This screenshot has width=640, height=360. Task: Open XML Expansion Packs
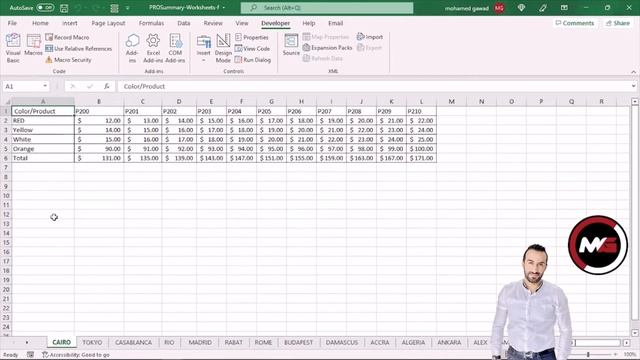(x=327, y=48)
